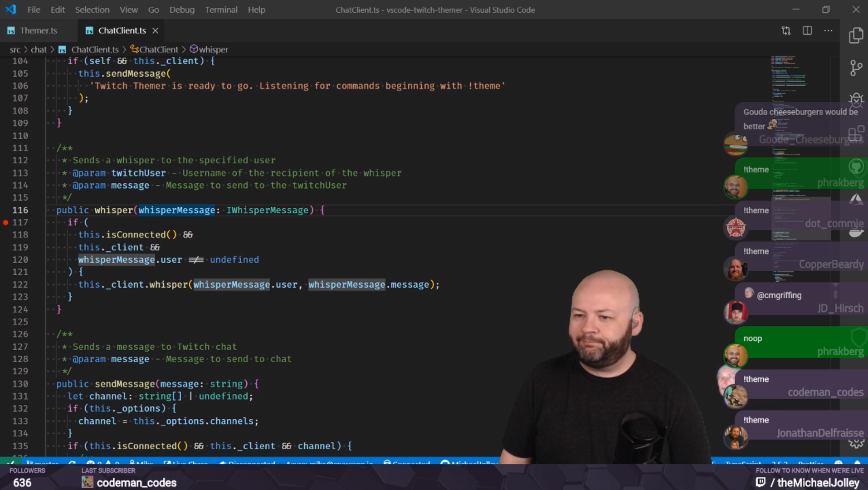
Task: Open the Azure view icon in activity bar
Action: pyautogui.click(x=856, y=199)
